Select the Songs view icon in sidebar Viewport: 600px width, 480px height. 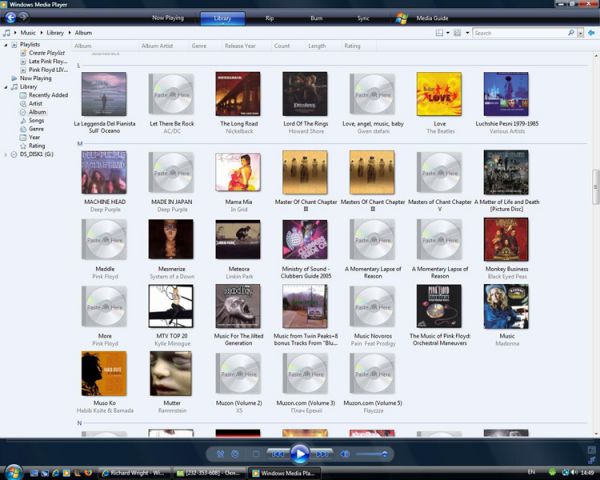click(23, 120)
